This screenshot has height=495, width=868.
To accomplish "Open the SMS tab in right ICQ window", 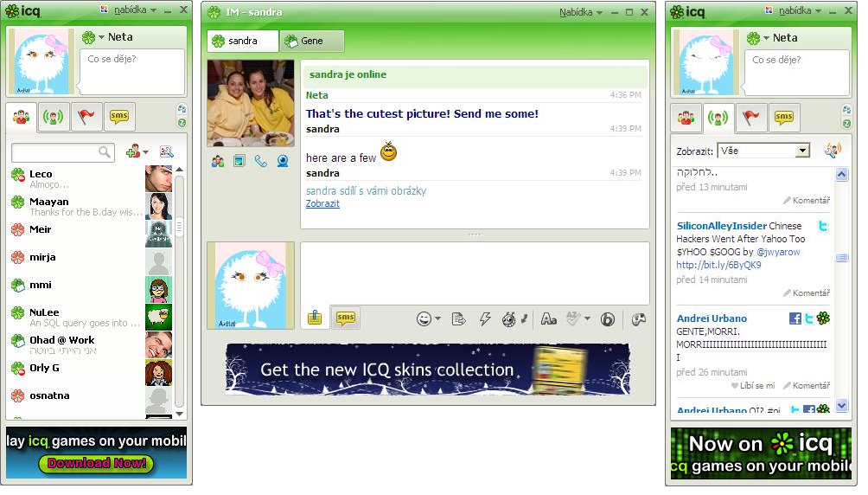I will pyautogui.click(x=784, y=118).
